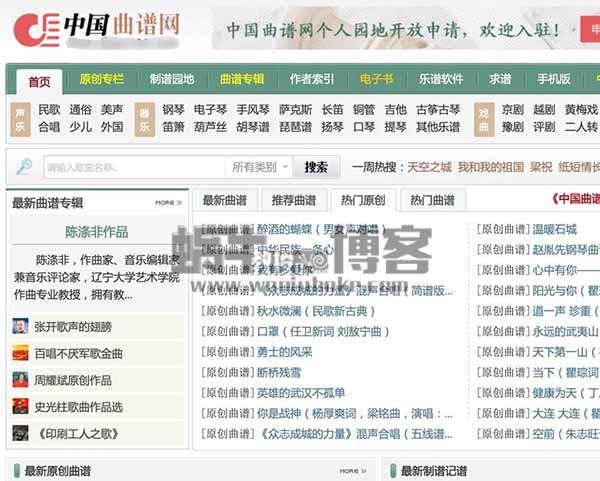The height and width of the screenshot is (481, 600).
Task: Click the 中国曲谱网 site logo
Action: click(96, 29)
